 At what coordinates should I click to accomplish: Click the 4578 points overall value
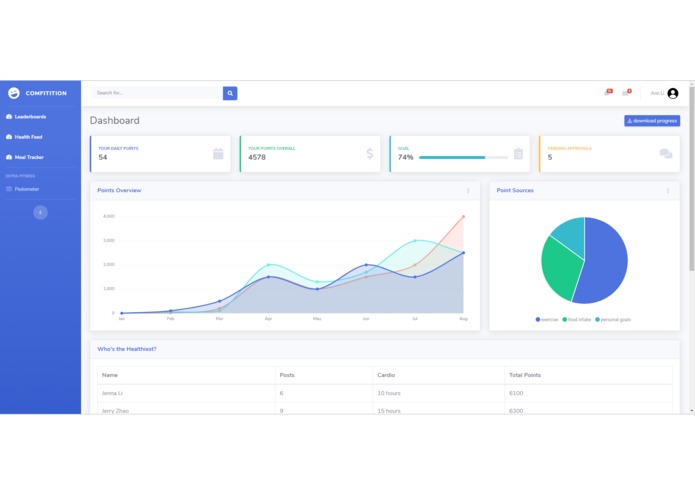[257, 157]
